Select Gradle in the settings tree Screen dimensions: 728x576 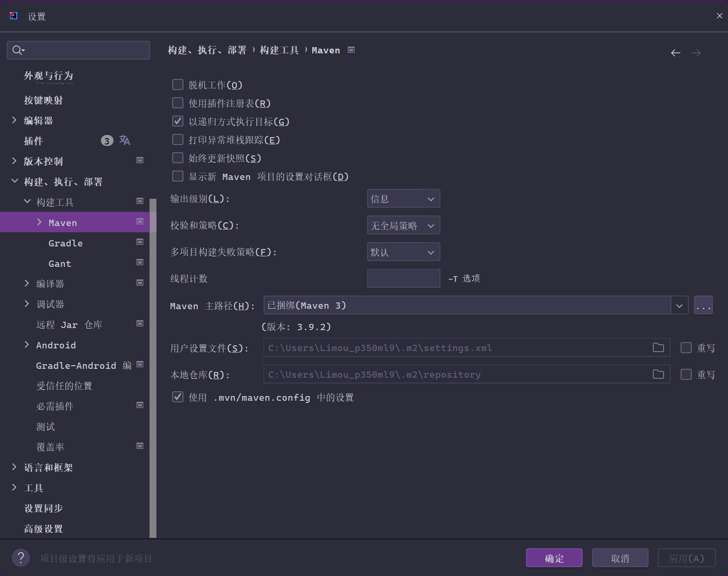click(65, 243)
